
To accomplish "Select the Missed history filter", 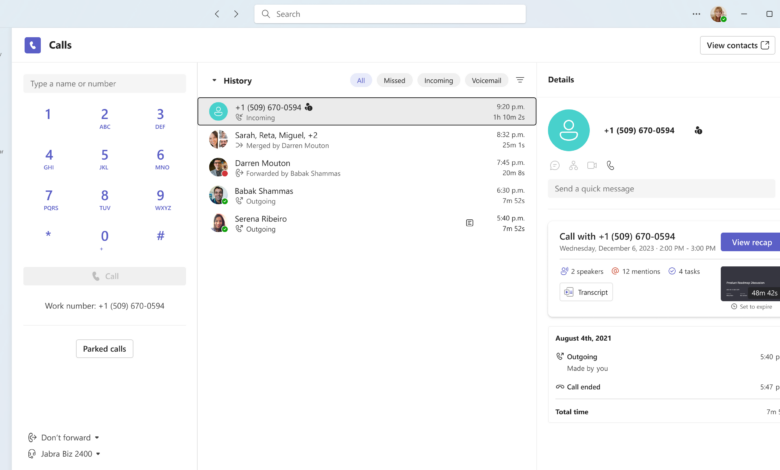I will click(x=394, y=81).
